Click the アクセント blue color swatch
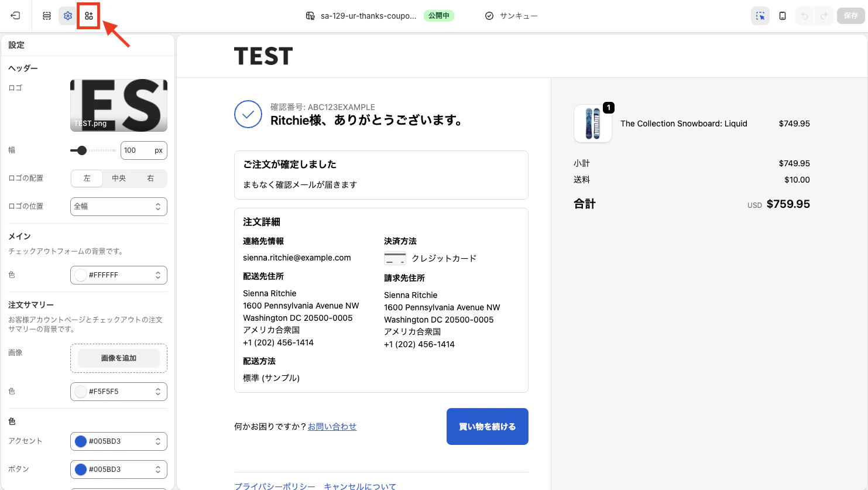 click(81, 441)
